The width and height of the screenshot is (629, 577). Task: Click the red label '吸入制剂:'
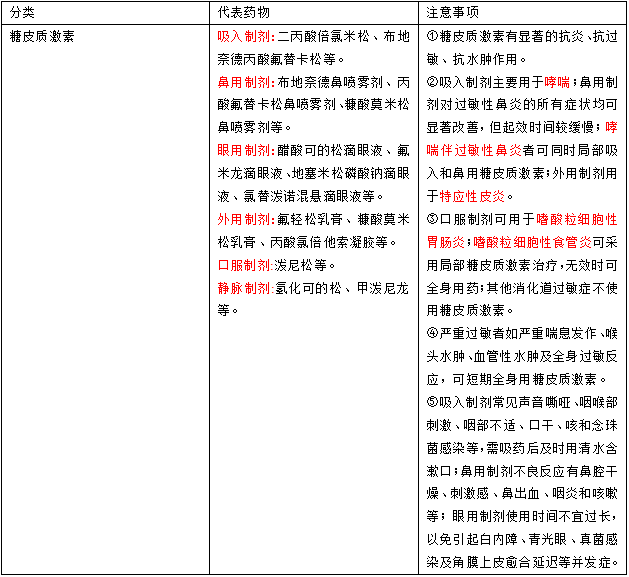point(246,37)
